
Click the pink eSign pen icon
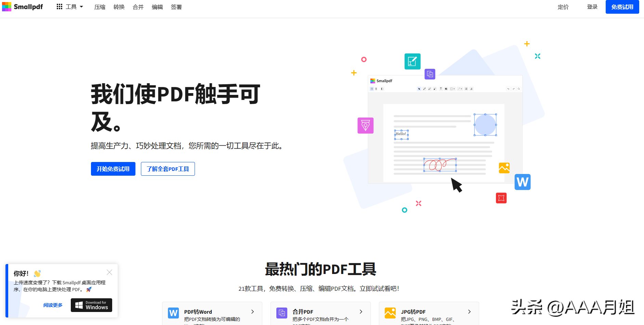366,126
